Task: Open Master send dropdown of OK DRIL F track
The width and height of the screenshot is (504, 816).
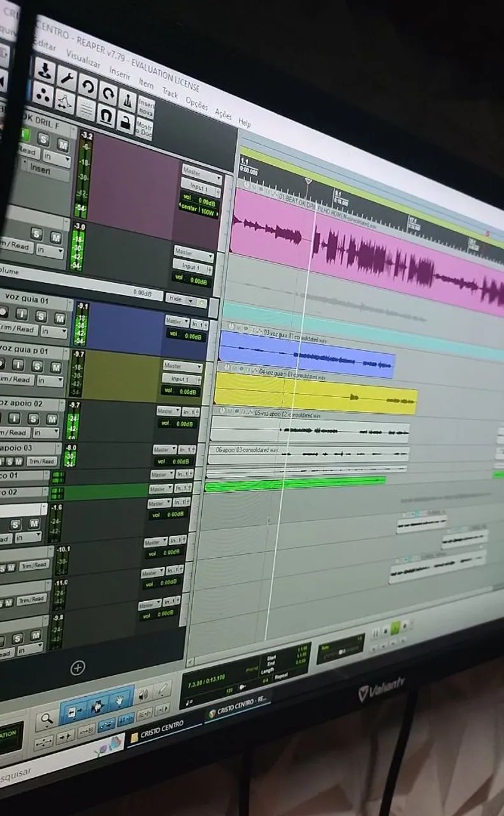Action: [201, 174]
